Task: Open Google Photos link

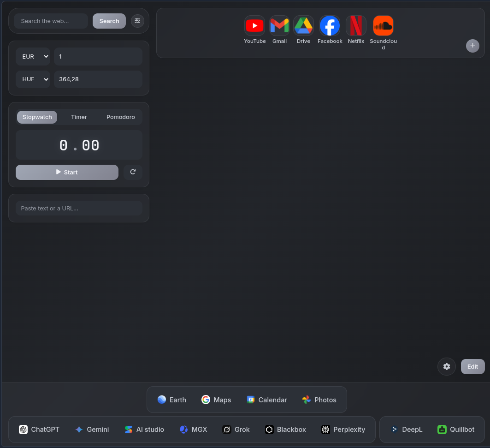Action: pyautogui.click(x=319, y=400)
